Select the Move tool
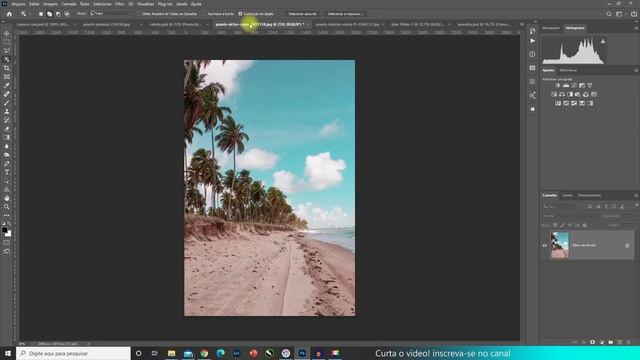 click(7, 33)
